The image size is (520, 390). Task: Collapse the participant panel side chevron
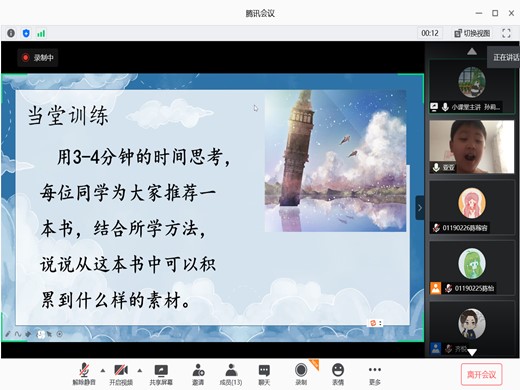click(x=420, y=208)
